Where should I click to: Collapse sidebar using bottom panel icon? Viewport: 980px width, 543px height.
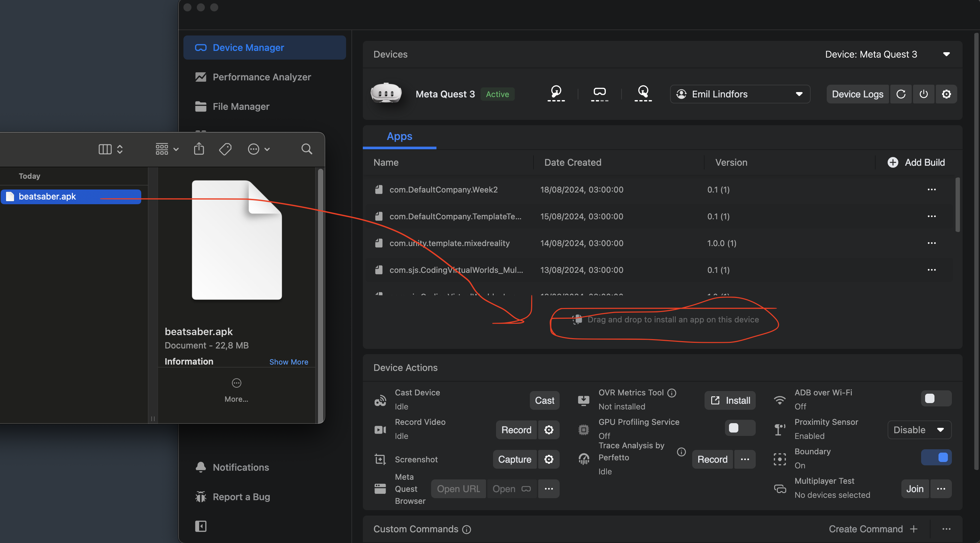pyautogui.click(x=200, y=526)
